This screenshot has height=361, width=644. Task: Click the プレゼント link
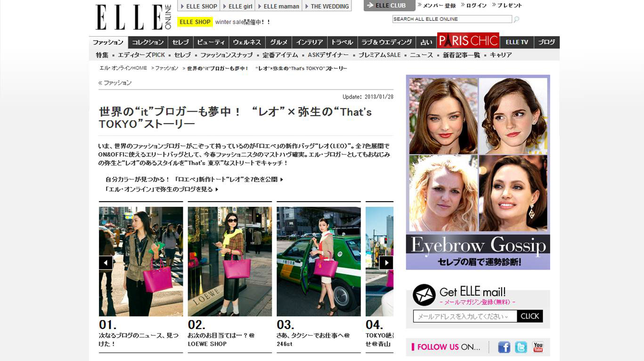(x=507, y=6)
